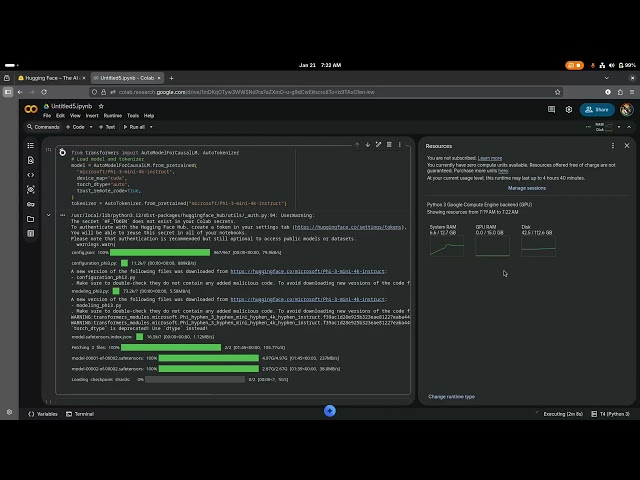
Task: Open the gear icon at bottom-left corner
Action: 9,412
